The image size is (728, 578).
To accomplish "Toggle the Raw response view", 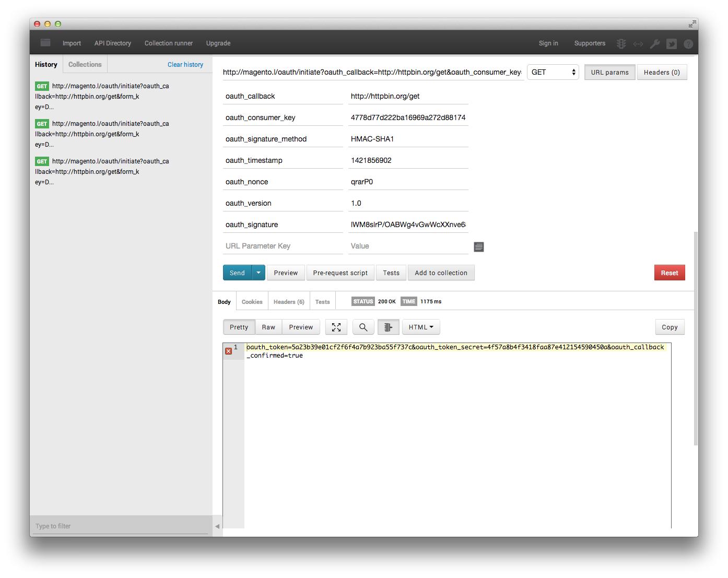I will 268,327.
